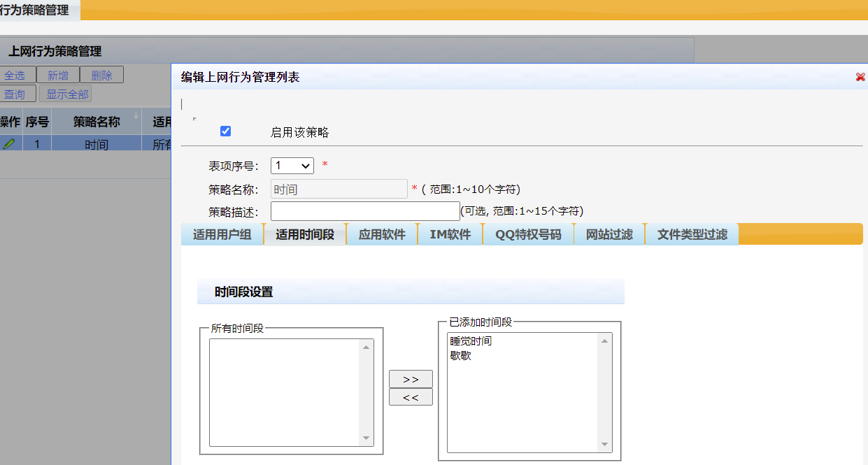Screen dimensions: 868x465
Task: Click the 策略名称 input field
Action: [x=339, y=189]
